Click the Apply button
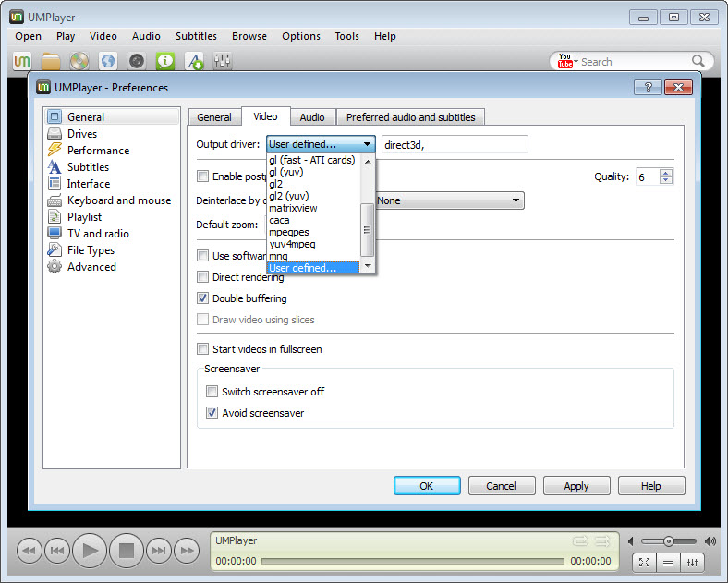The image size is (728, 583). [x=576, y=486]
